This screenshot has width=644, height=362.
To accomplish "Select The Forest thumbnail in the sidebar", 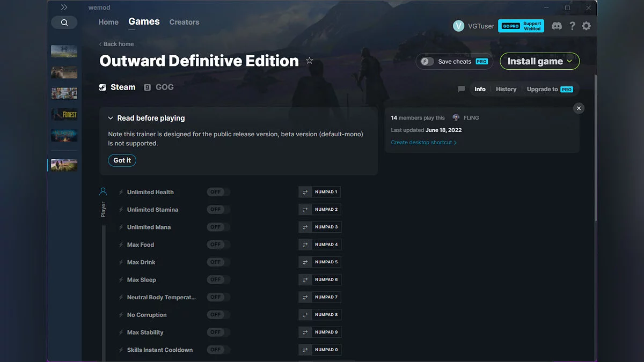I will pyautogui.click(x=63, y=114).
